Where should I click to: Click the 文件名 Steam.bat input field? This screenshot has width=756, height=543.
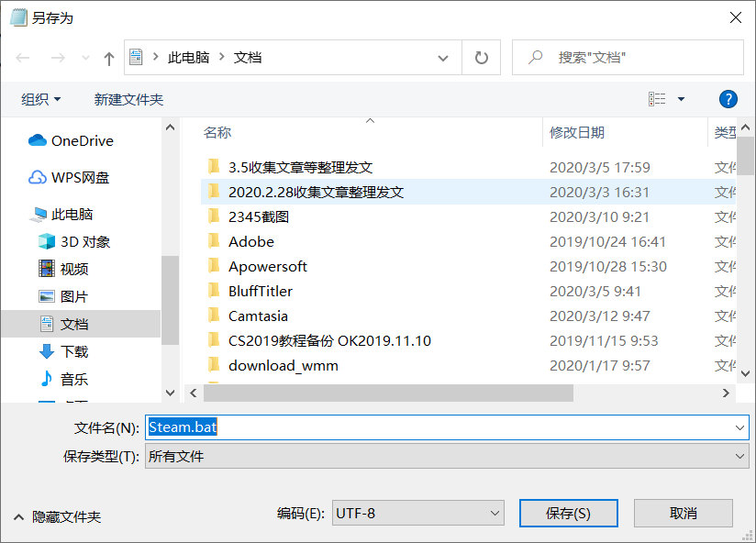click(447, 427)
